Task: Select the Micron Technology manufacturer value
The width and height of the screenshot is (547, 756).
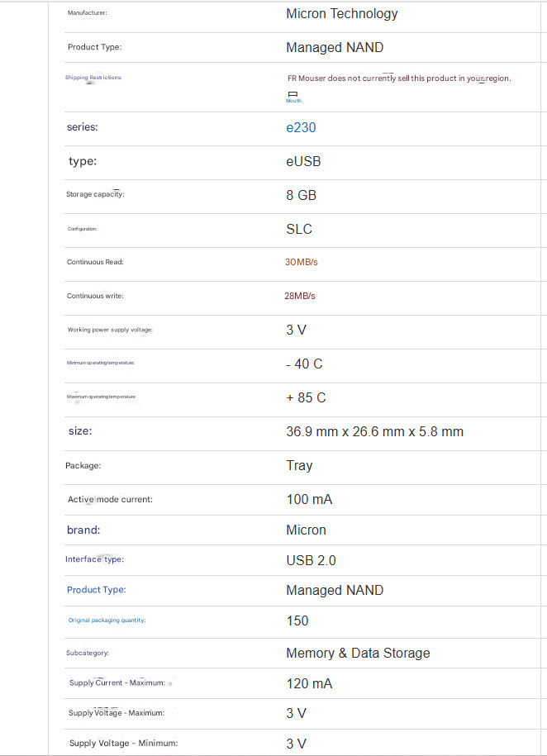Action: [x=342, y=13]
